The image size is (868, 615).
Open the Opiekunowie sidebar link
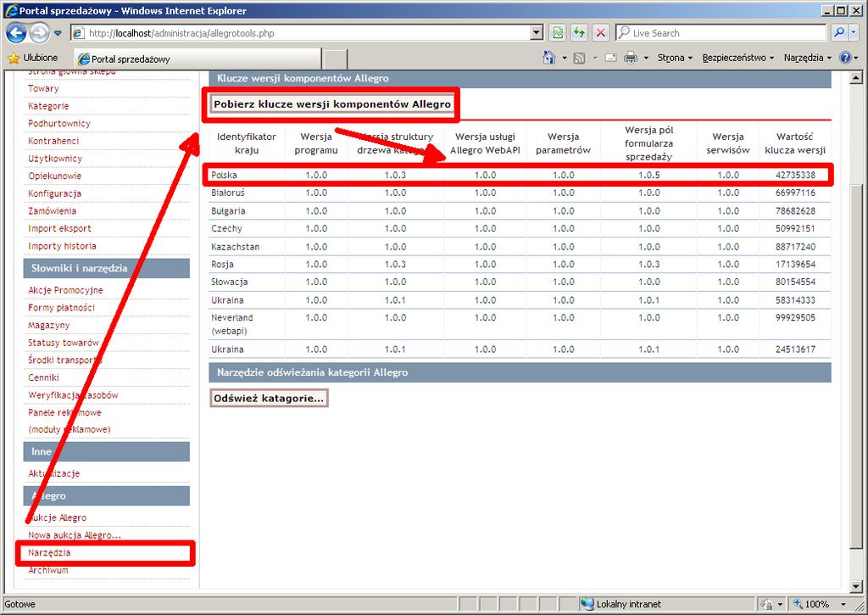pos(54,176)
